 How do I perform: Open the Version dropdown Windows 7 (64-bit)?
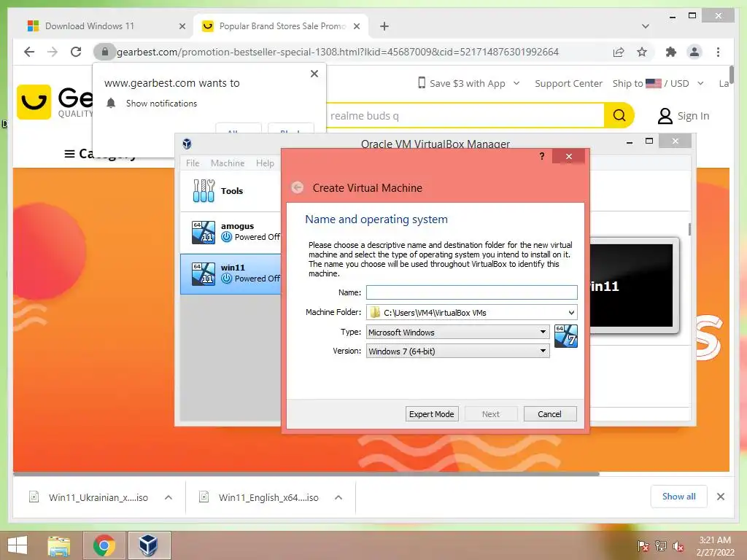[x=458, y=351]
